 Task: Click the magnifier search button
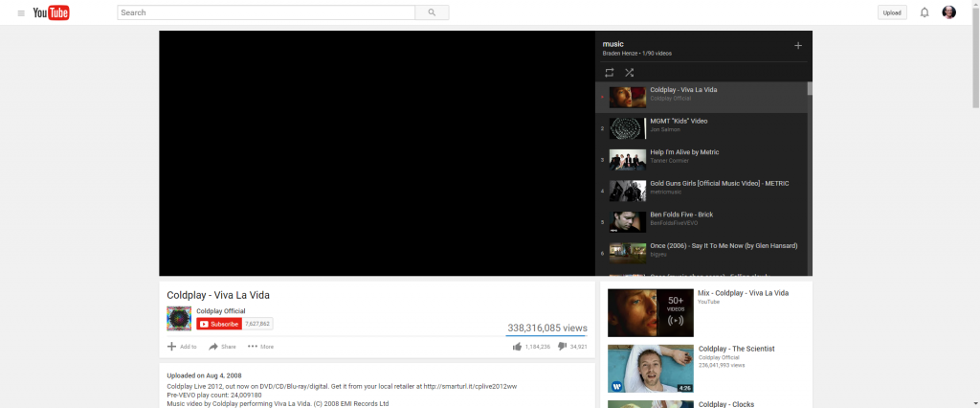432,12
